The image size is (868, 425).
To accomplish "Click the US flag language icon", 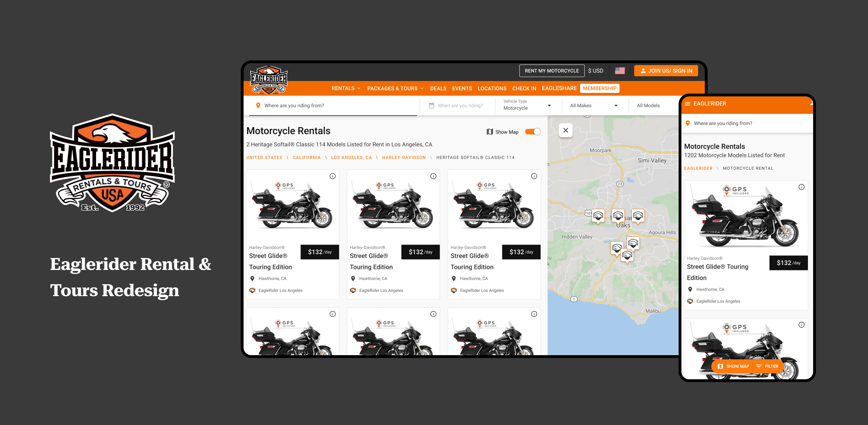I will click(x=620, y=71).
